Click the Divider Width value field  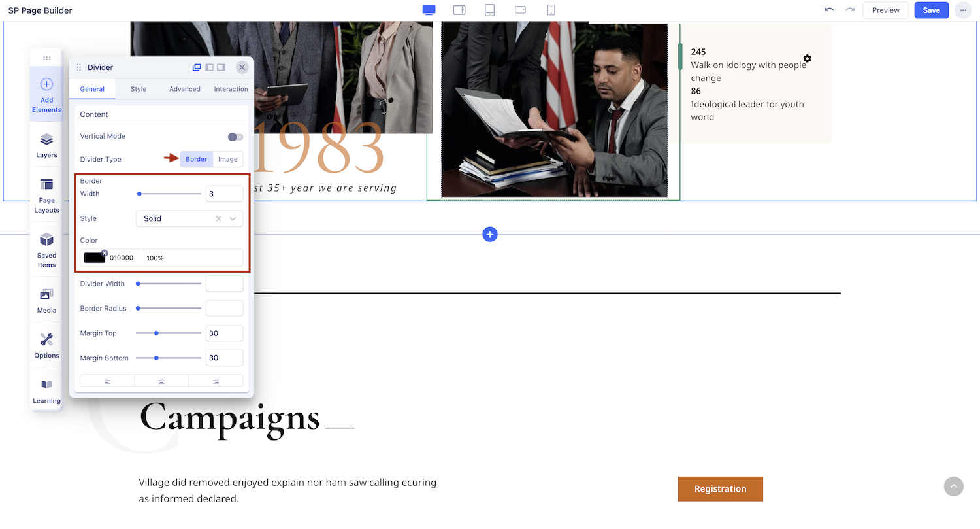(225, 284)
